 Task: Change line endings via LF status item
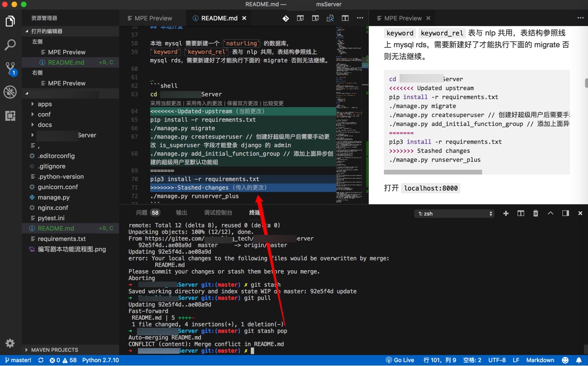pos(516,360)
